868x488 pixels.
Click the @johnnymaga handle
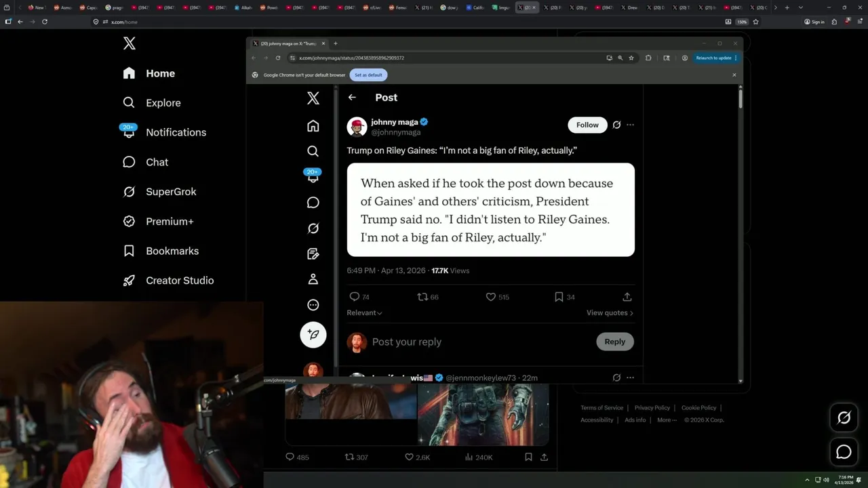pyautogui.click(x=396, y=133)
